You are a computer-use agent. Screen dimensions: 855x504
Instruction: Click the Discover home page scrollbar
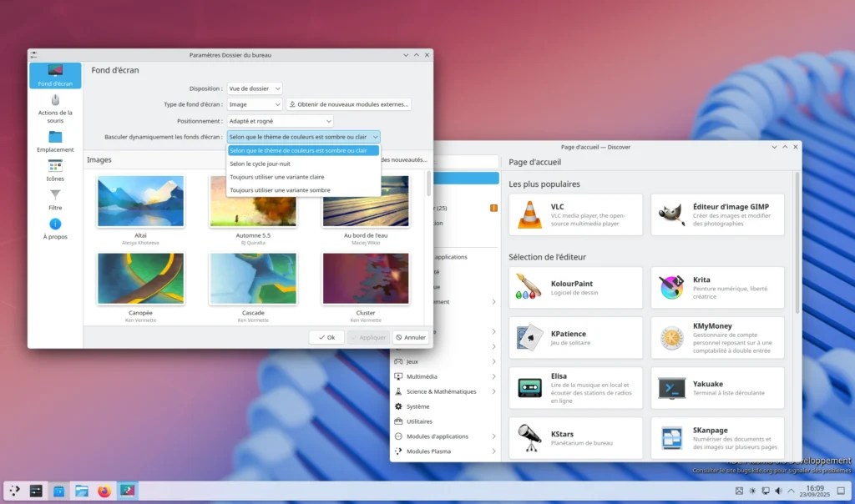click(797, 243)
